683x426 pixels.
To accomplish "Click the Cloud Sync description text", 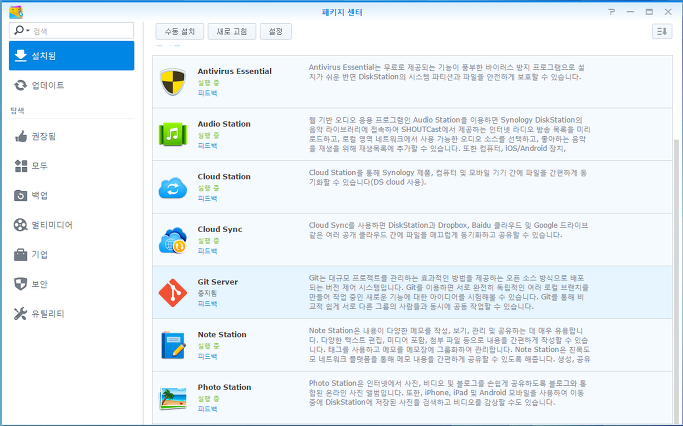I will coord(449,230).
